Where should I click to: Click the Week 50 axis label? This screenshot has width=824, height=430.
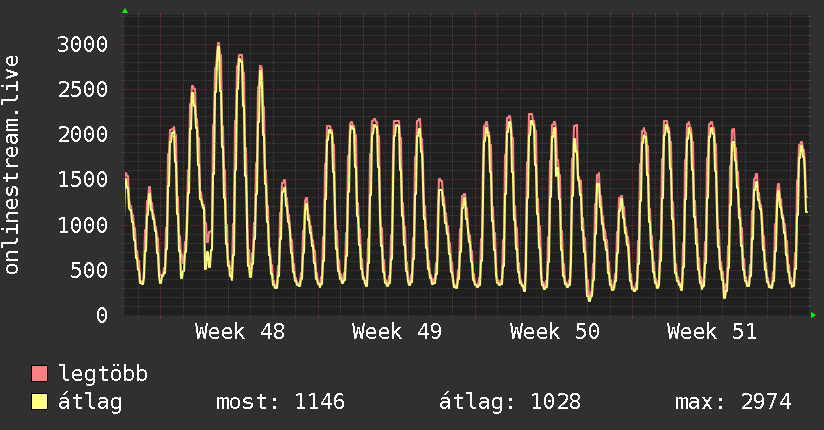point(554,332)
